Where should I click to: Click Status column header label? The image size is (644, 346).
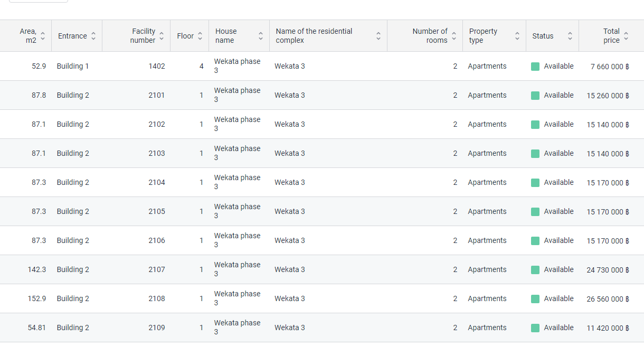(x=543, y=36)
